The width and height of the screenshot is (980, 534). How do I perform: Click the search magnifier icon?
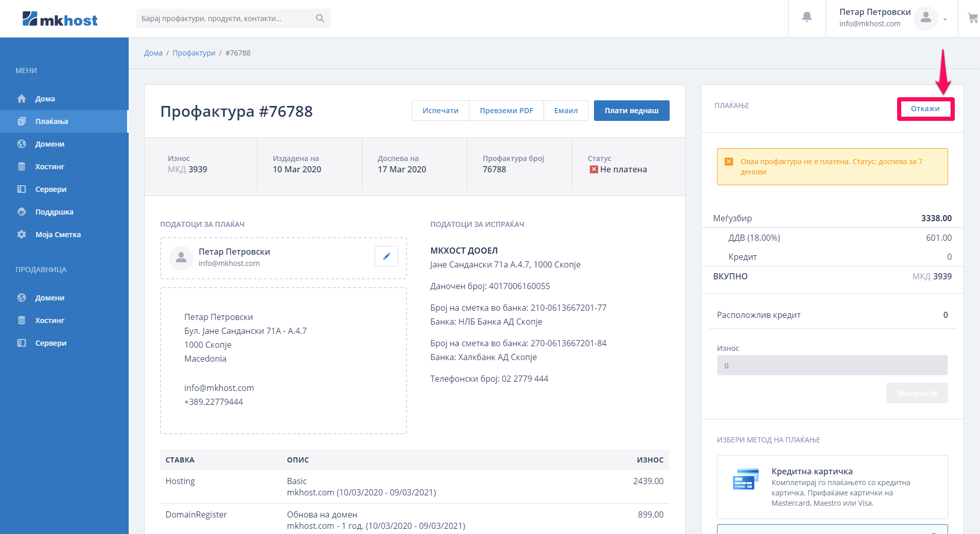point(320,19)
